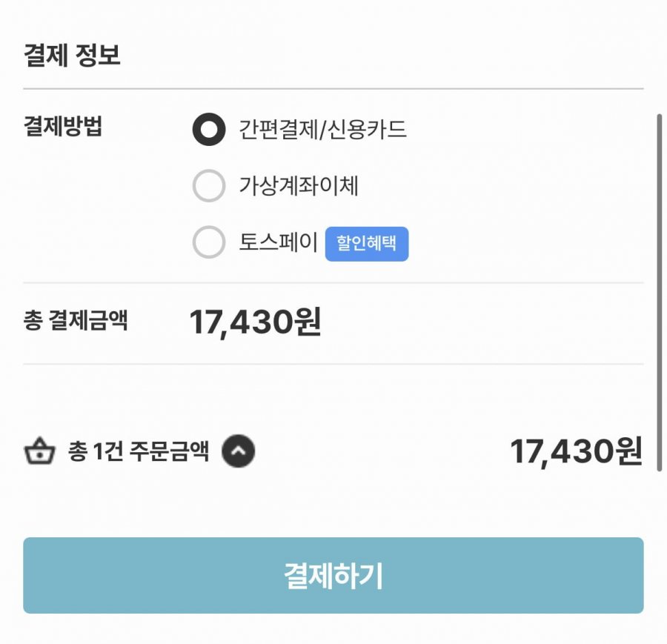
Task: Choose the 가상계좌이체 radio option
Action: 209,185
